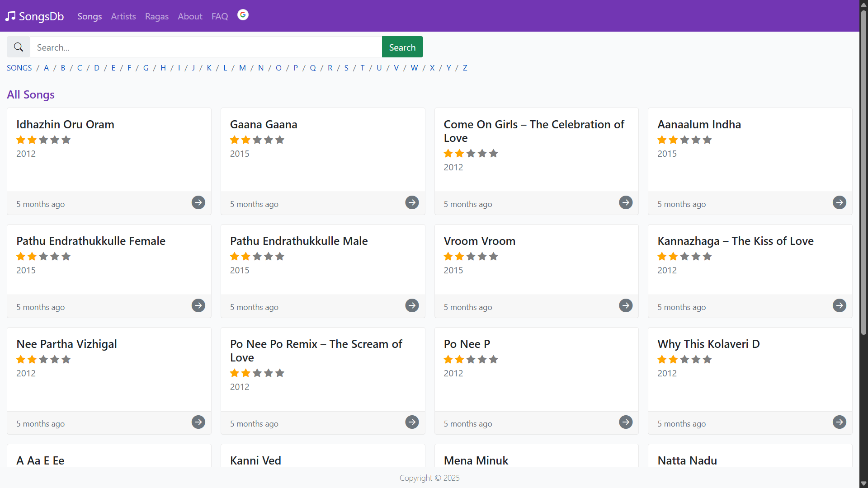Click Kanni Ved song title
Screen dimensions: 868x488
pyautogui.click(x=255, y=460)
